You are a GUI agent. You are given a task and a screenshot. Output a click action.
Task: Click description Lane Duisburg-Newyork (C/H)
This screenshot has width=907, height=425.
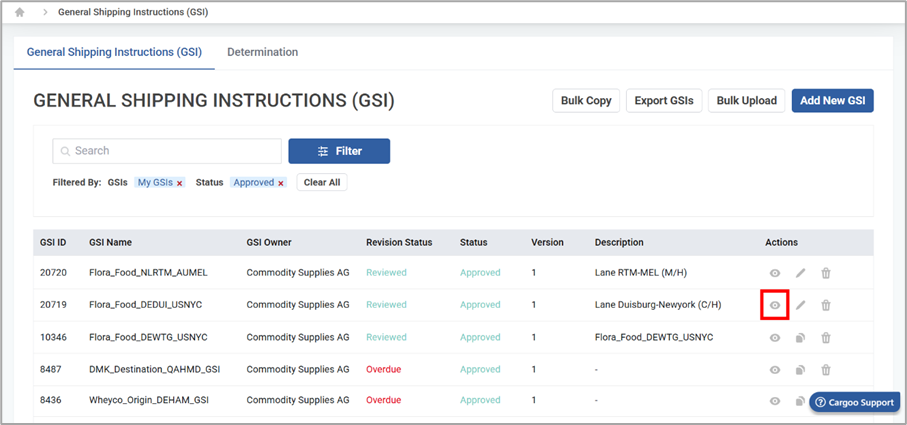tap(658, 305)
